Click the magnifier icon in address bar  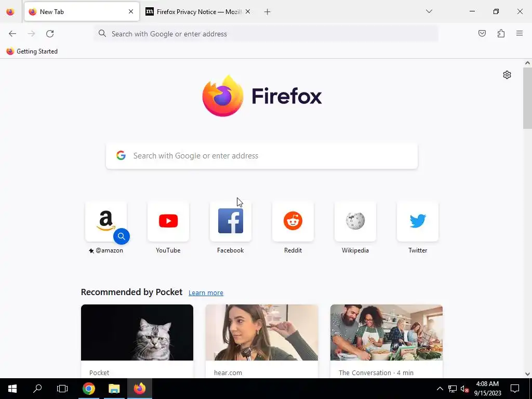102,33
